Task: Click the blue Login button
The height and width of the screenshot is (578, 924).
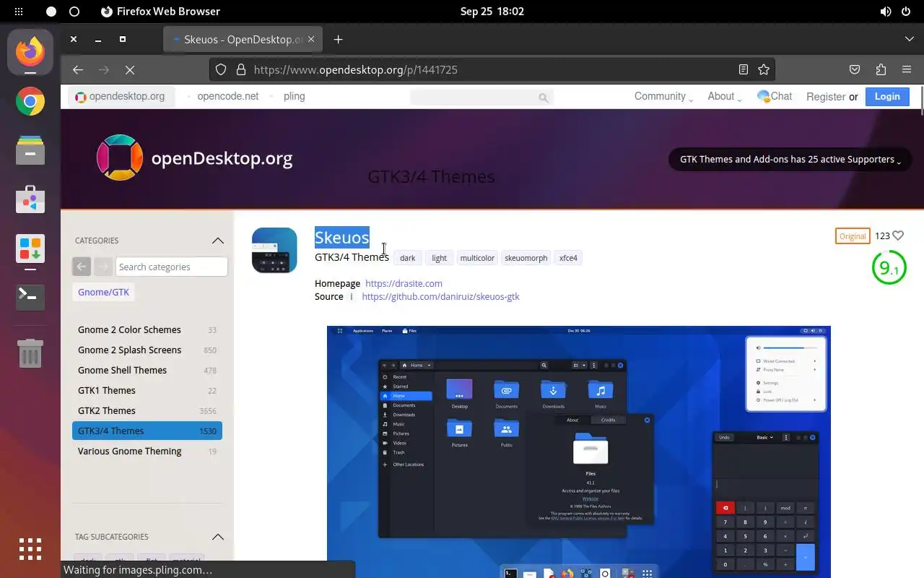Action: [x=887, y=96]
